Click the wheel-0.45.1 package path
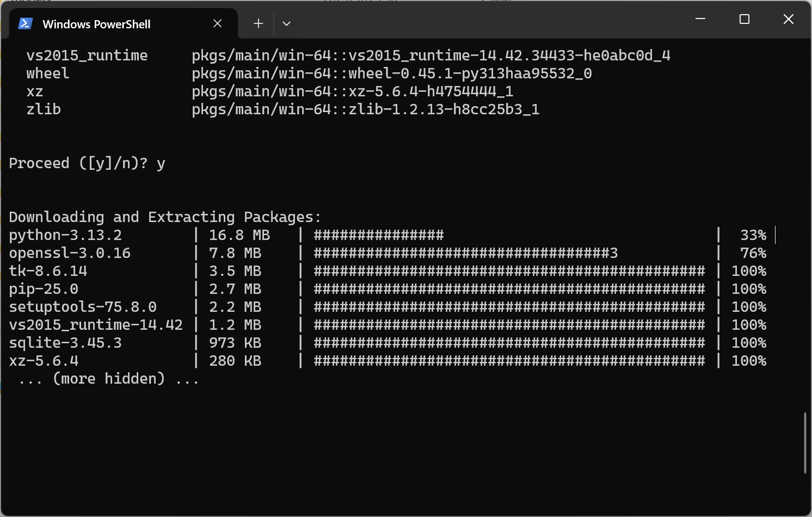Image resolution: width=812 pixels, height=517 pixels. point(391,73)
